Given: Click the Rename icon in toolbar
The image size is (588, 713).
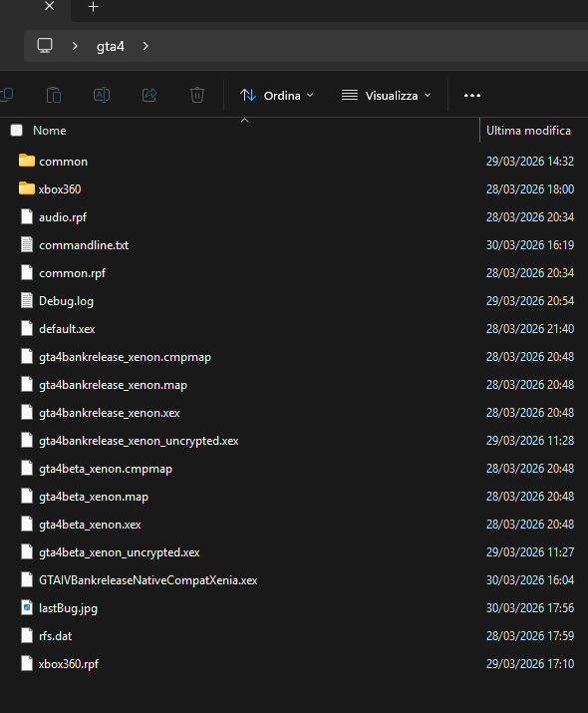Looking at the screenshot, I should [102, 95].
